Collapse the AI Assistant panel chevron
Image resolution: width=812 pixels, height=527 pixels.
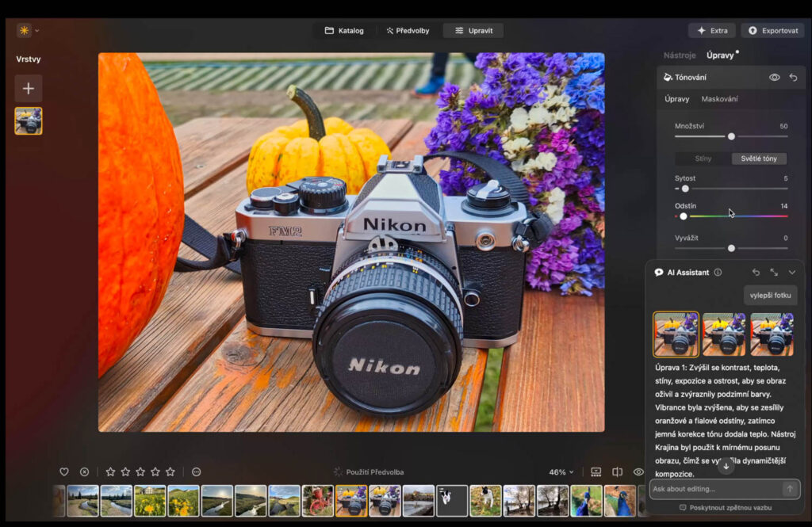pos(791,272)
